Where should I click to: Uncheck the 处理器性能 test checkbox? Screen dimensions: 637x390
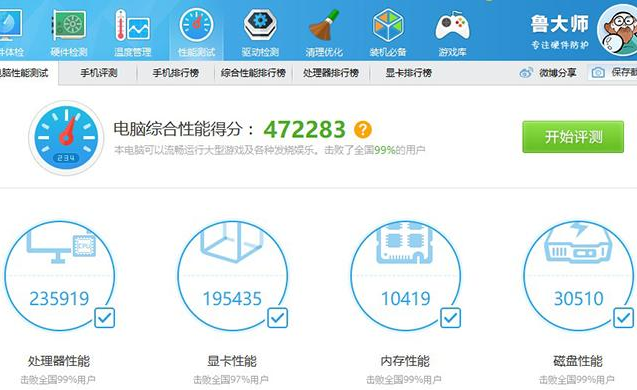click(x=104, y=318)
